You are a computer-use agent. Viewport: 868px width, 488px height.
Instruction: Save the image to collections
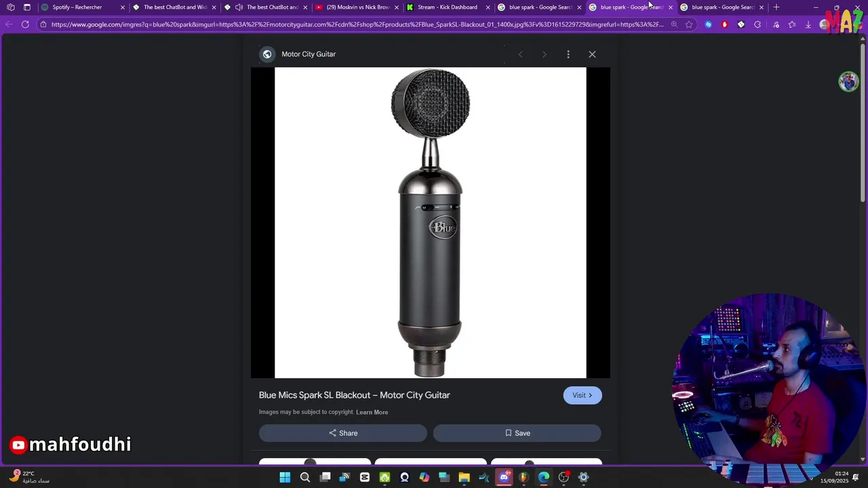(517, 433)
